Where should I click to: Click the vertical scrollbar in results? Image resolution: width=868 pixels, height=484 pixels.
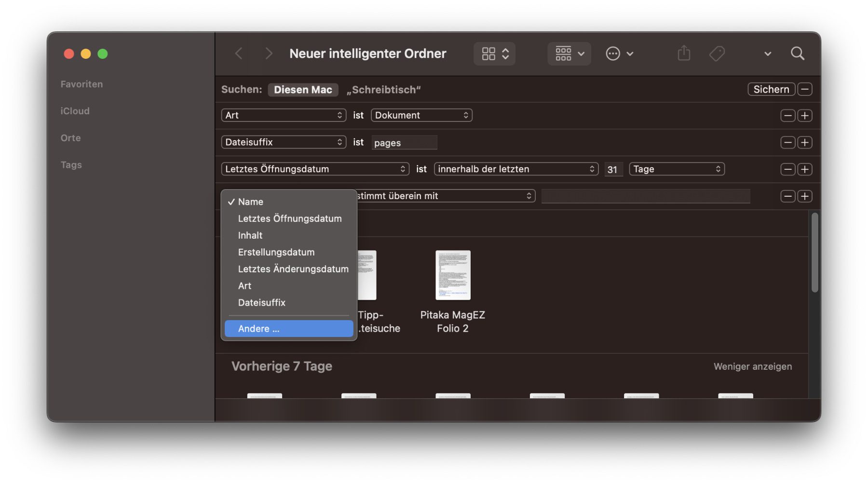click(814, 253)
